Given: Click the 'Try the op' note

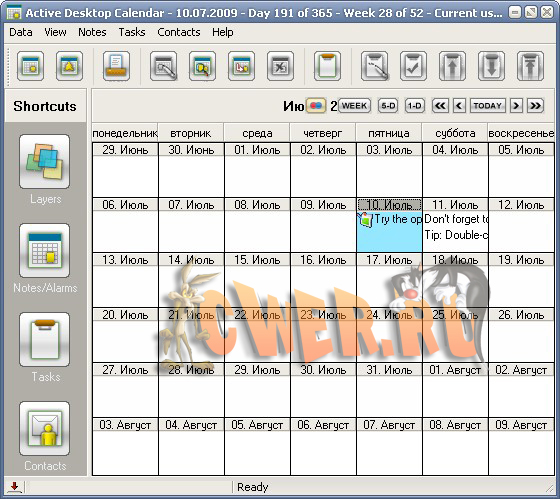Looking at the screenshot, I should (x=398, y=219).
